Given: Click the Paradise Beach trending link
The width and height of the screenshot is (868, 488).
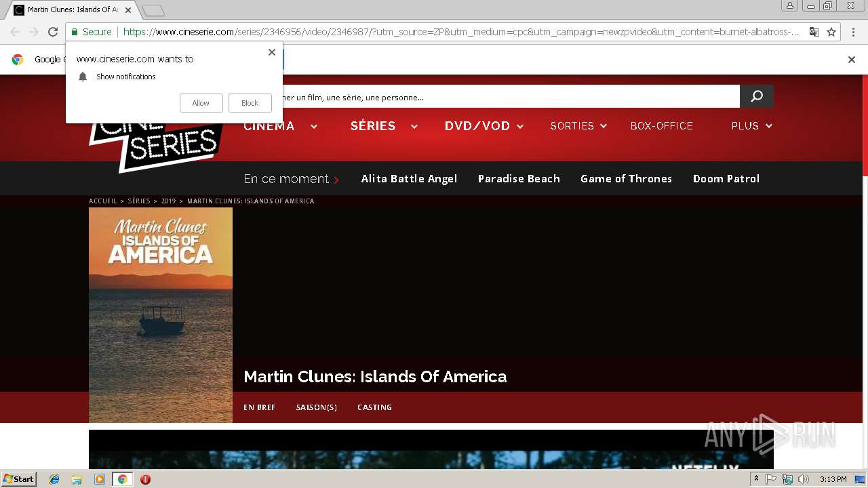Looking at the screenshot, I should point(519,179).
